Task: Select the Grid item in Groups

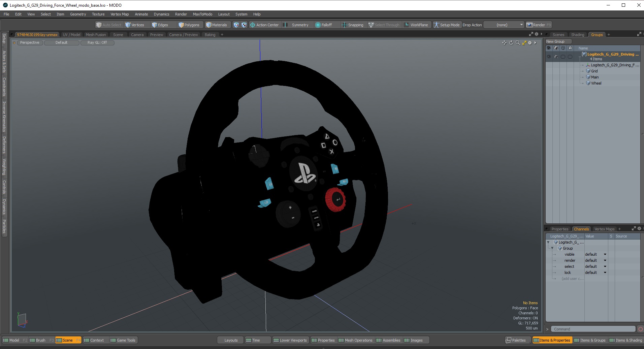Action: pyautogui.click(x=594, y=71)
